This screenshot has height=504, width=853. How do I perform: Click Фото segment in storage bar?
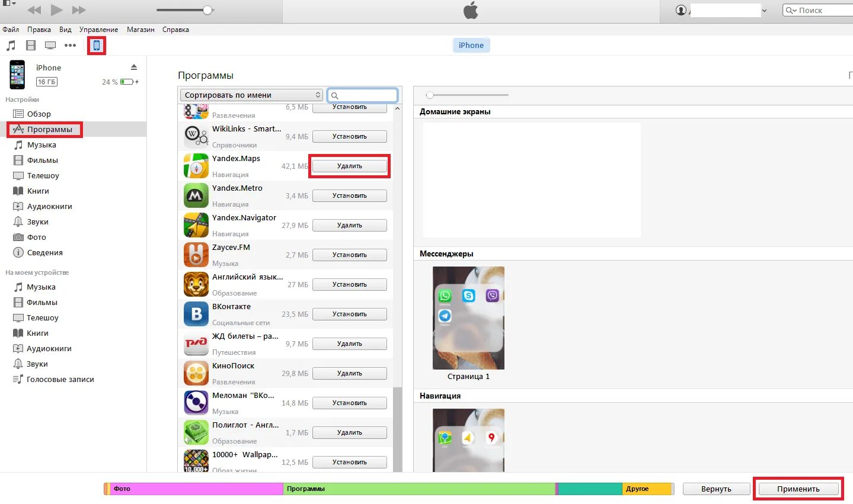point(197,489)
